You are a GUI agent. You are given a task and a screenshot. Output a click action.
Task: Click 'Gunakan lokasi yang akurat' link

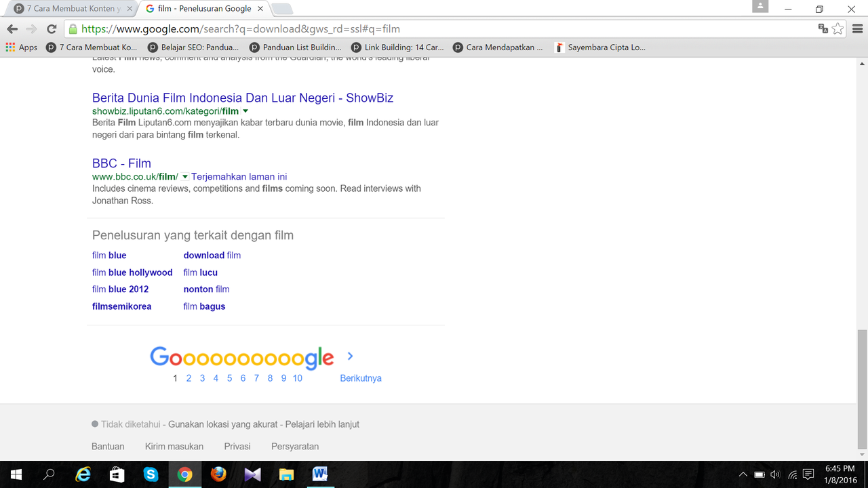223,424
